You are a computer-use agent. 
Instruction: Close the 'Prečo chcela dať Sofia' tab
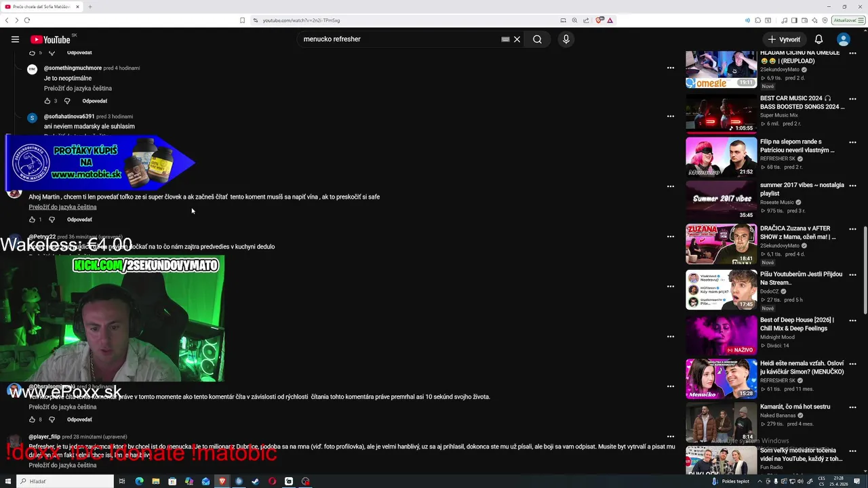77,7
